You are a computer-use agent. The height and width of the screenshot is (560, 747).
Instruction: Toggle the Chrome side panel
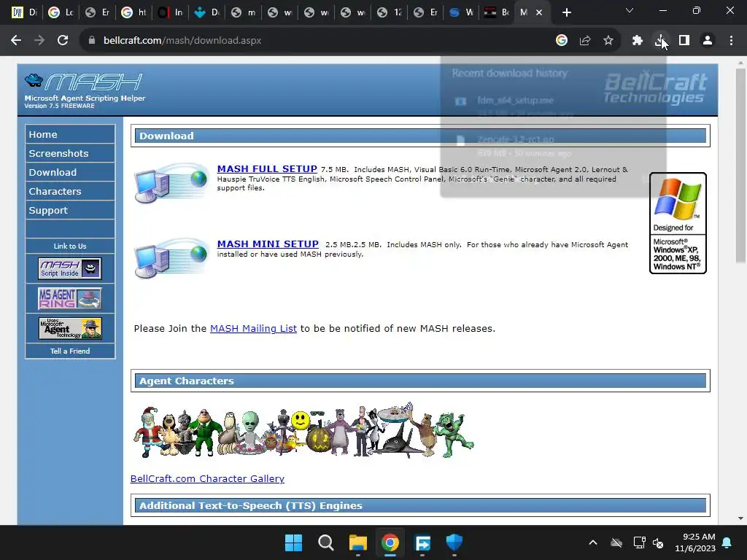point(684,41)
